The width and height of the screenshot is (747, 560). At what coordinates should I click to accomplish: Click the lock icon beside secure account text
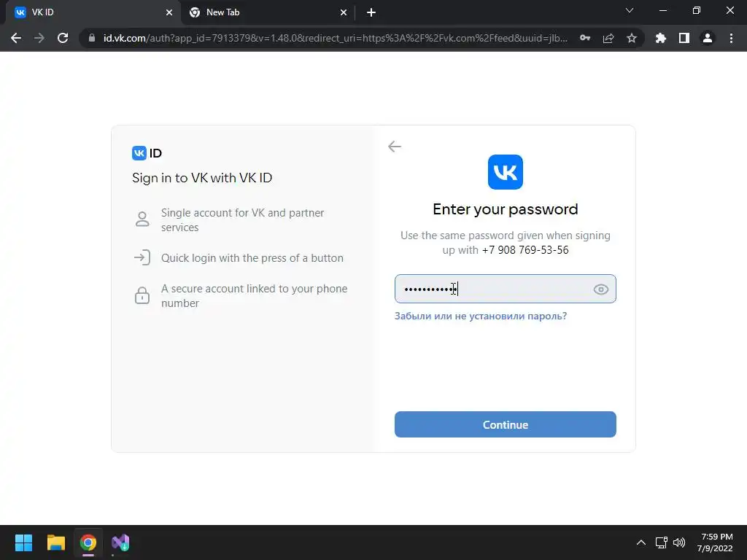pos(142,295)
